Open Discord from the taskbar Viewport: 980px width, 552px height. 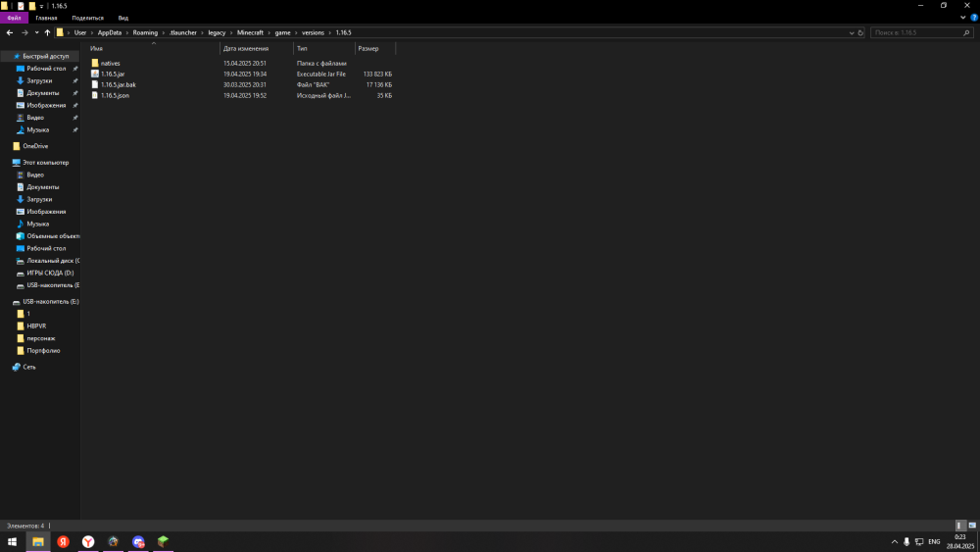[x=138, y=542]
